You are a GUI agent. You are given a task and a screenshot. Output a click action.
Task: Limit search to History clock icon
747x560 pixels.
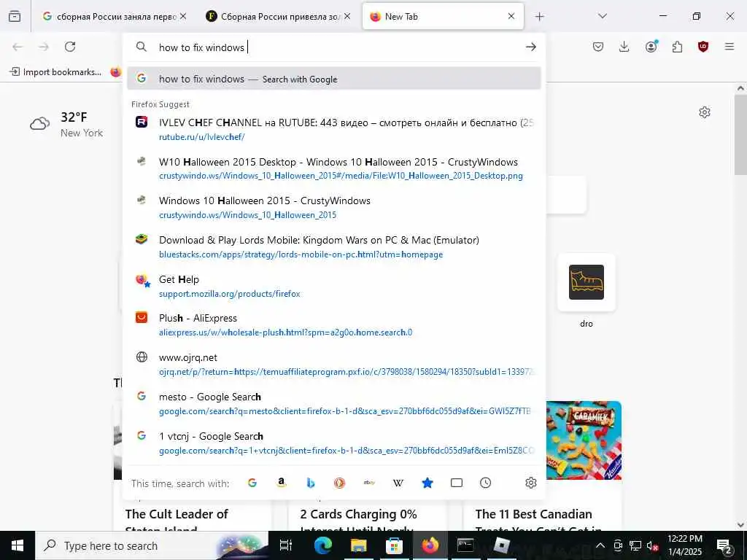click(x=485, y=483)
